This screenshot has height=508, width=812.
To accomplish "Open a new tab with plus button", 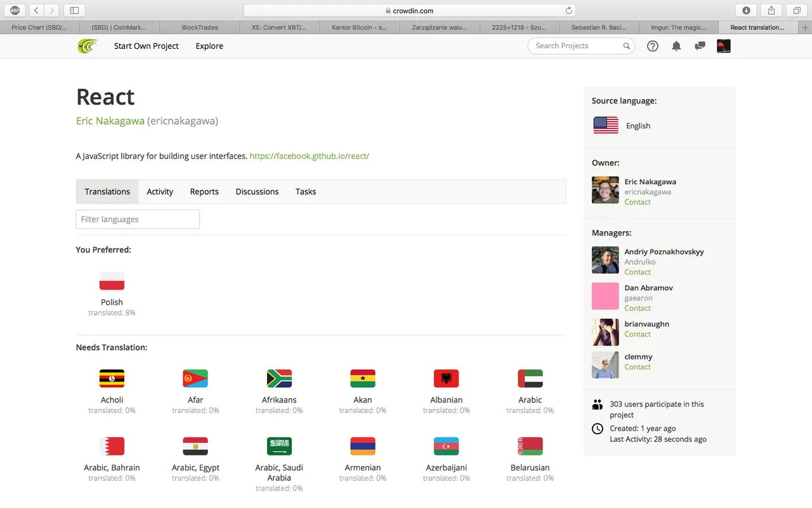I will tap(806, 27).
